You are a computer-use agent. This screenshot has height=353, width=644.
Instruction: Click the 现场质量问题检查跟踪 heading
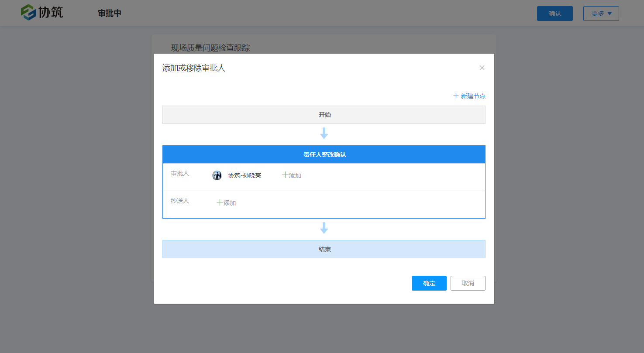pyautogui.click(x=210, y=48)
